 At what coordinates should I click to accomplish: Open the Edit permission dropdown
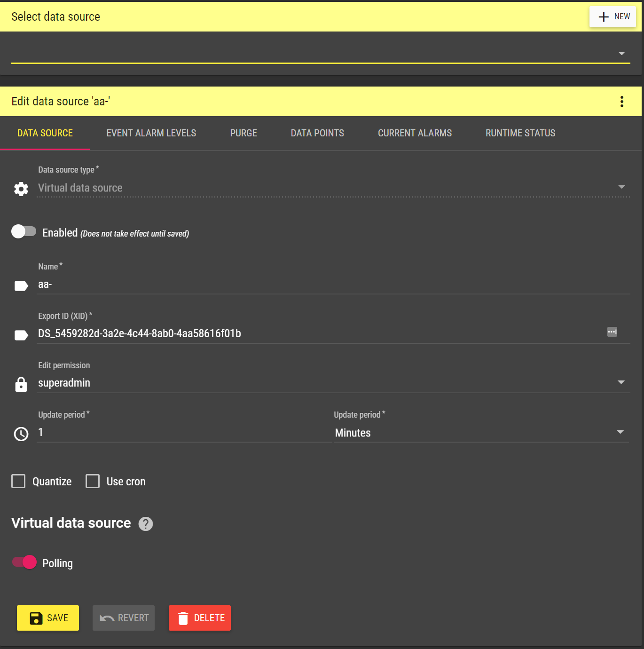[621, 382]
